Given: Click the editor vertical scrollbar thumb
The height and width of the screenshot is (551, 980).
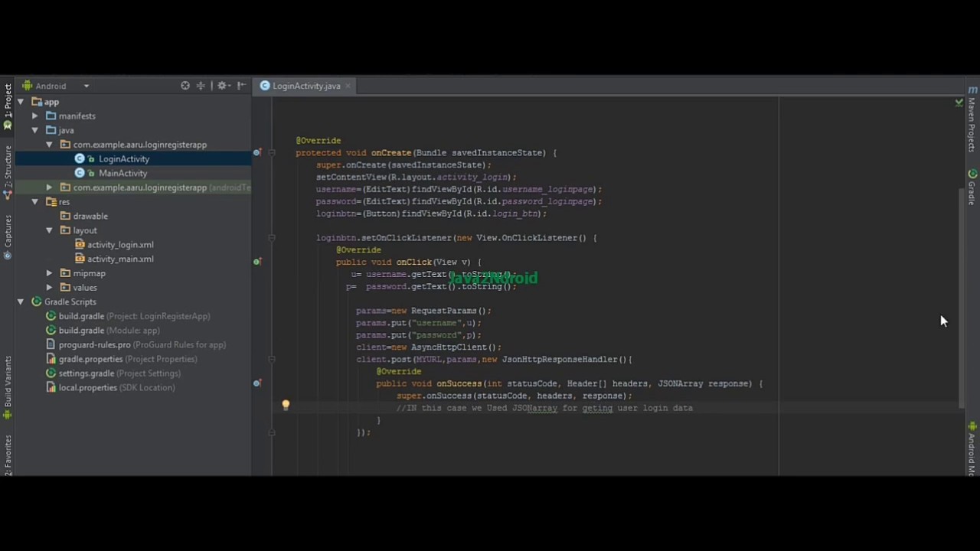Looking at the screenshot, I should pyautogui.click(x=962, y=297).
